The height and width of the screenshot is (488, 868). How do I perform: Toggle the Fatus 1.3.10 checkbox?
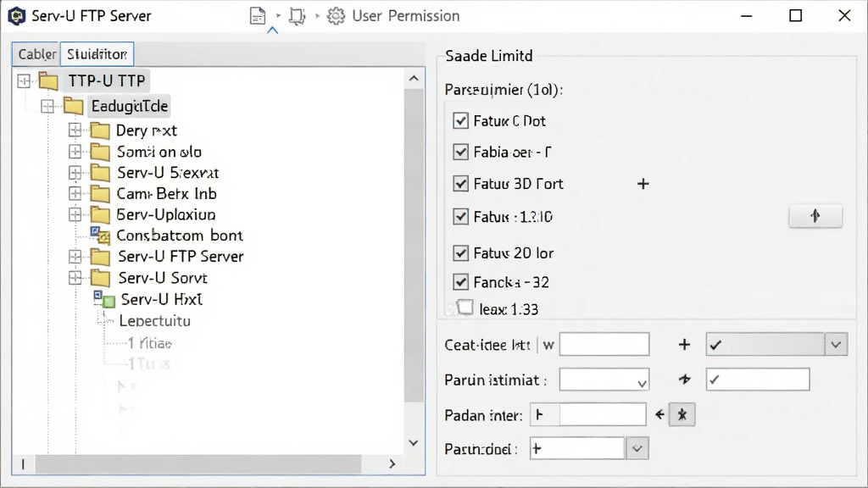click(460, 216)
